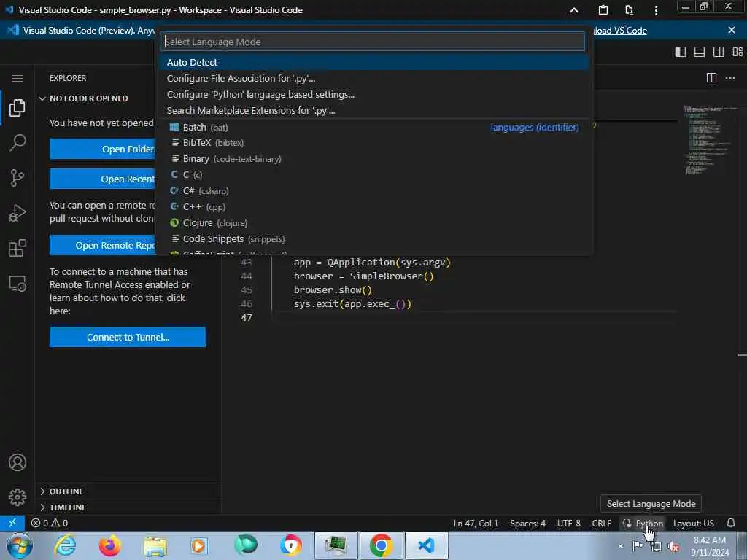Open the Accounts icon in activity bar

(18, 462)
